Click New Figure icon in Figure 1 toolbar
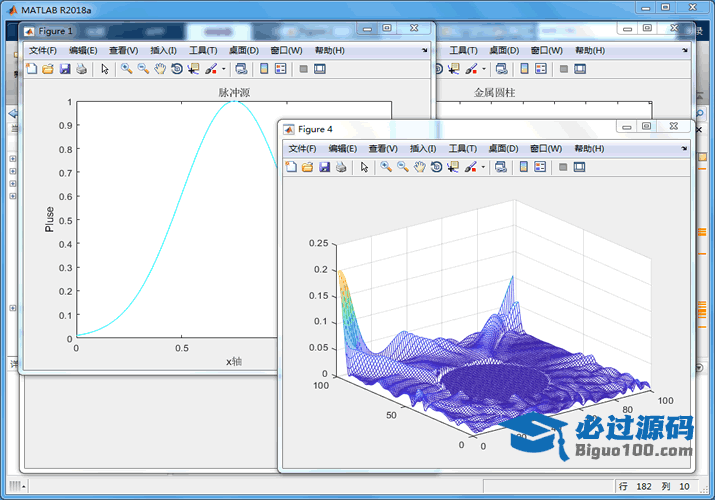This screenshot has height=500, width=715. (x=31, y=69)
